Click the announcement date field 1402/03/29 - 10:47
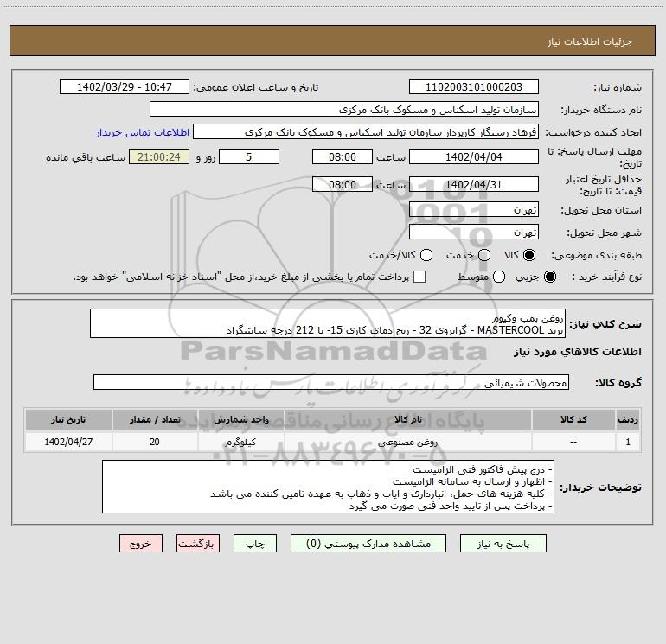This screenshot has height=644, width=666. pos(124,86)
